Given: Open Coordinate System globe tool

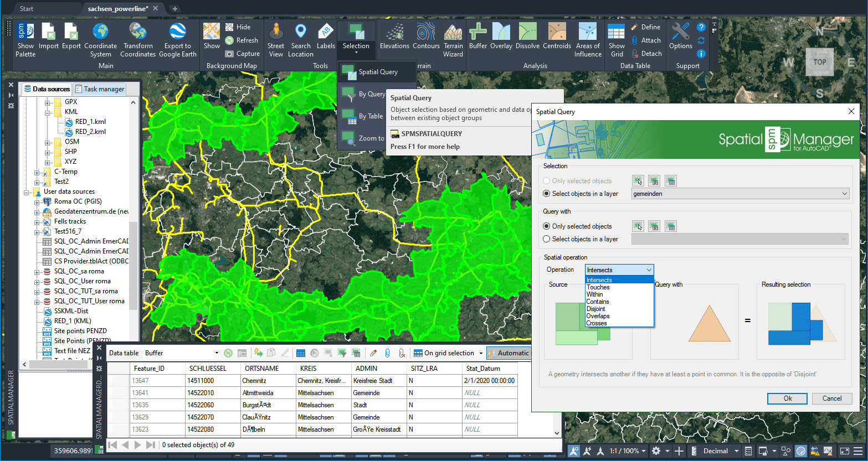Looking at the screenshot, I should tap(101, 40).
